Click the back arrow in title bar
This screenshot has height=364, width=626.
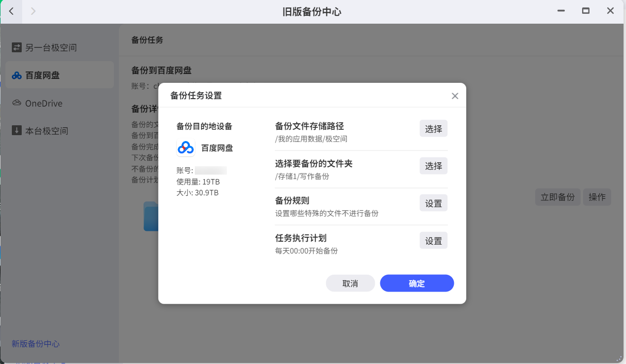pyautogui.click(x=11, y=11)
